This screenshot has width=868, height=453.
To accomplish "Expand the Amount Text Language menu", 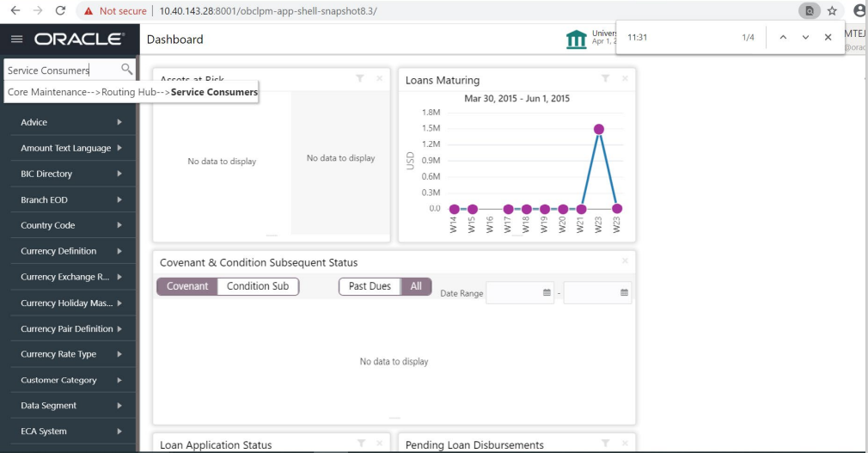I will click(72, 148).
